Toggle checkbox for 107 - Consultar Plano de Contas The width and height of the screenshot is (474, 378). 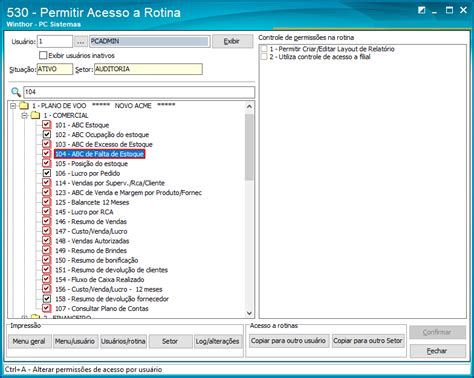pos(47,309)
